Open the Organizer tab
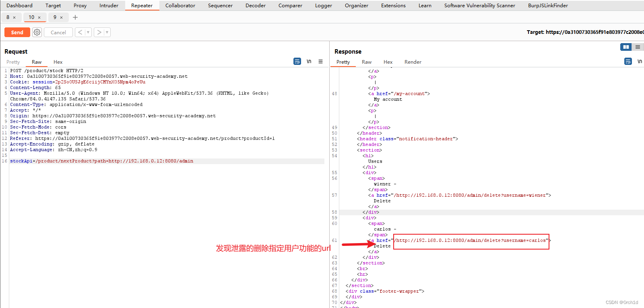Image resolution: width=644 pixels, height=308 pixels. click(357, 5)
